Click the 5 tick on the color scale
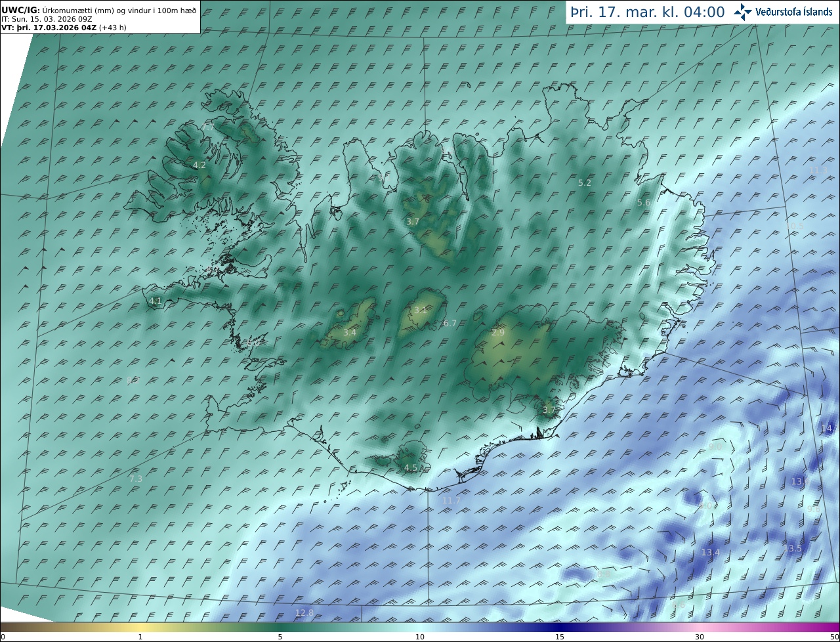840x642 pixels. click(280, 637)
